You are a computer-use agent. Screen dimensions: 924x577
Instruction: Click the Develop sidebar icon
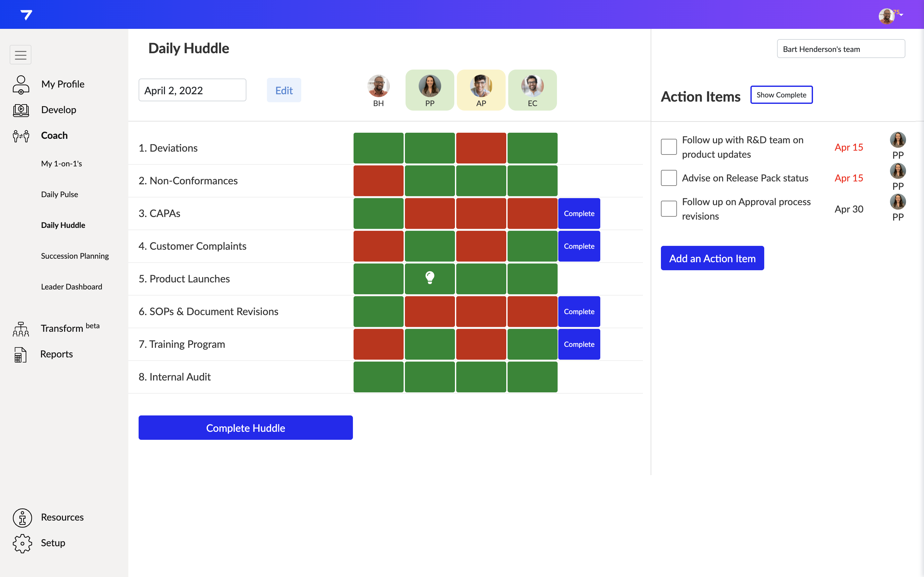coord(21,110)
